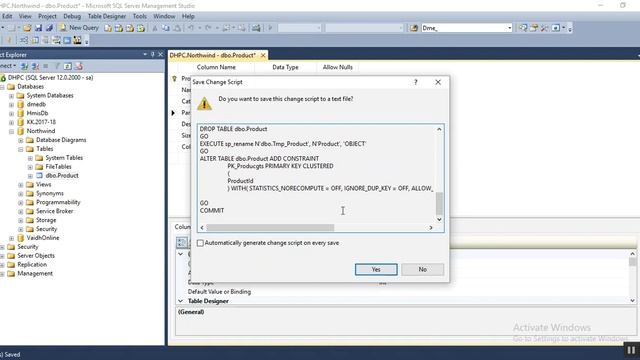Open the Debug menu
The image size is (640, 360).
[x=72, y=16]
